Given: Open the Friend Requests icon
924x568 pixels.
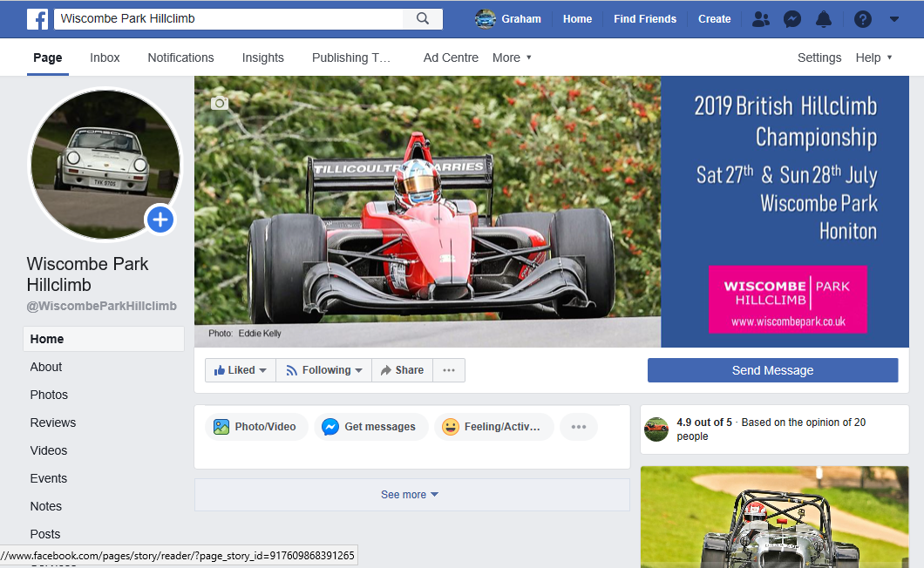Looking at the screenshot, I should pyautogui.click(x=761, y=19).
